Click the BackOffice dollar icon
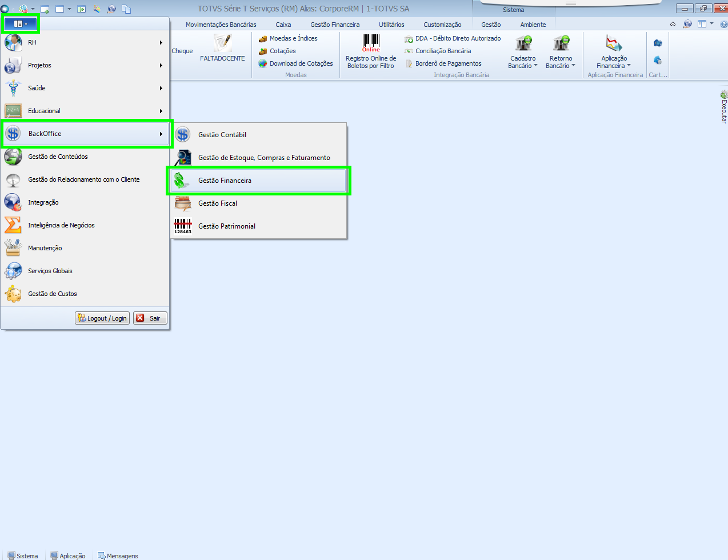728x560 pixels. click(13, 134)
